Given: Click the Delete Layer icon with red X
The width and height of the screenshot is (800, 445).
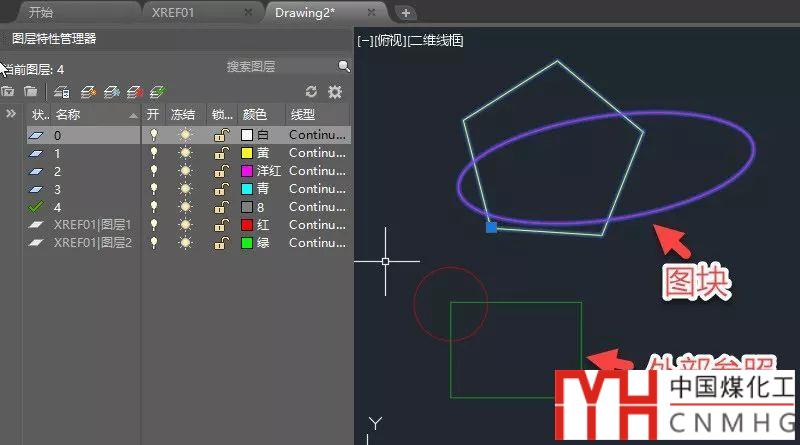Looking at the screenshot, I should tap(133, 92).
